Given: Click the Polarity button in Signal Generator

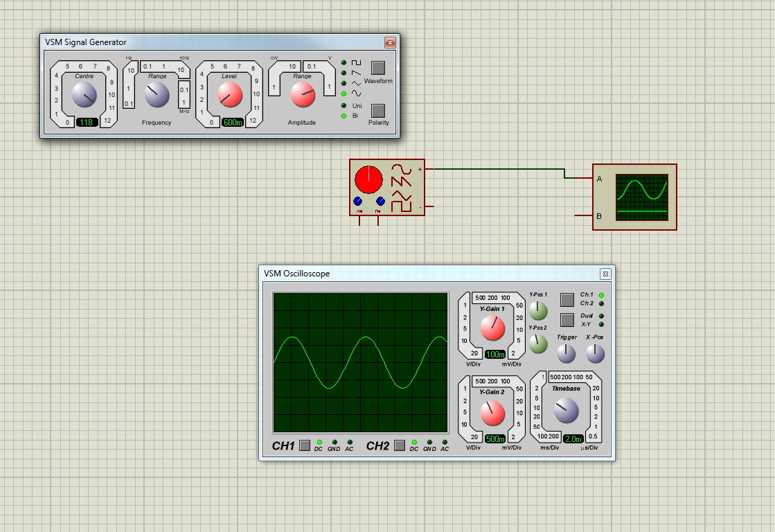Looking at the screenshot, I should 378,110.
